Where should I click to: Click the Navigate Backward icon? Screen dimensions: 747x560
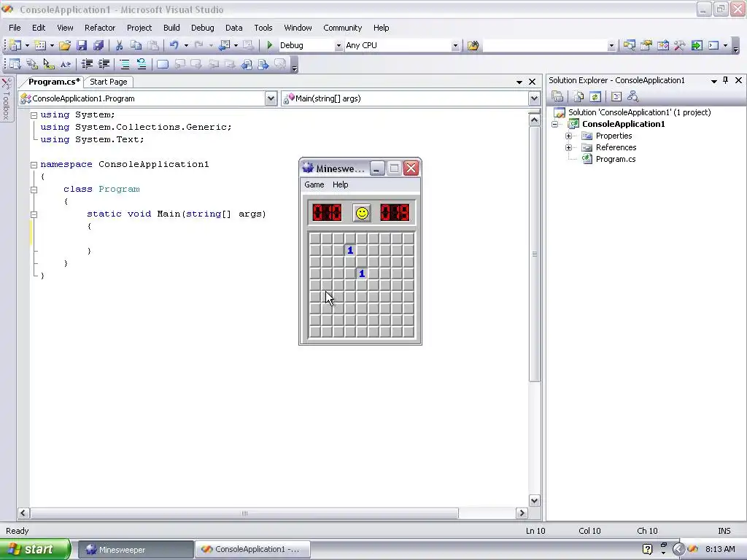click(x=224, y=45)
